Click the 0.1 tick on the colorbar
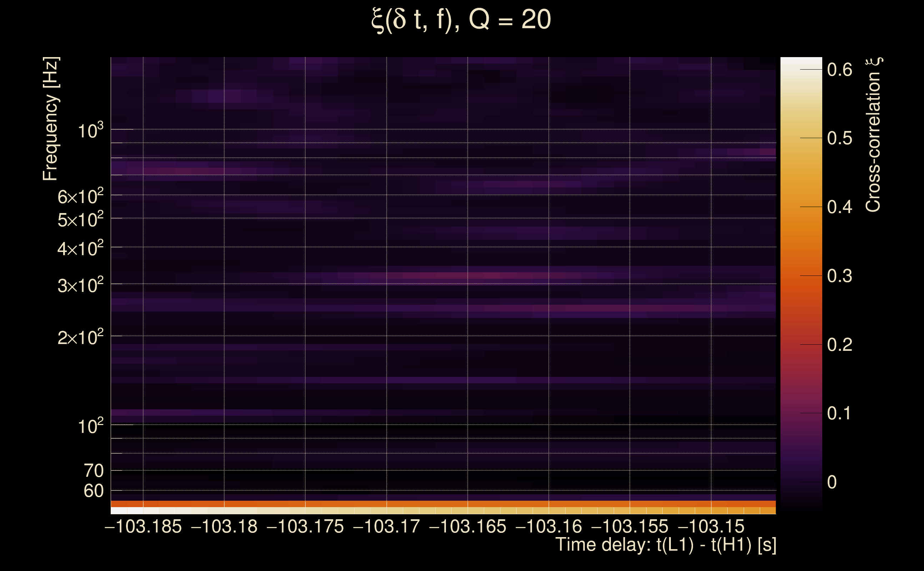The image size is (924, 571). 839,414
